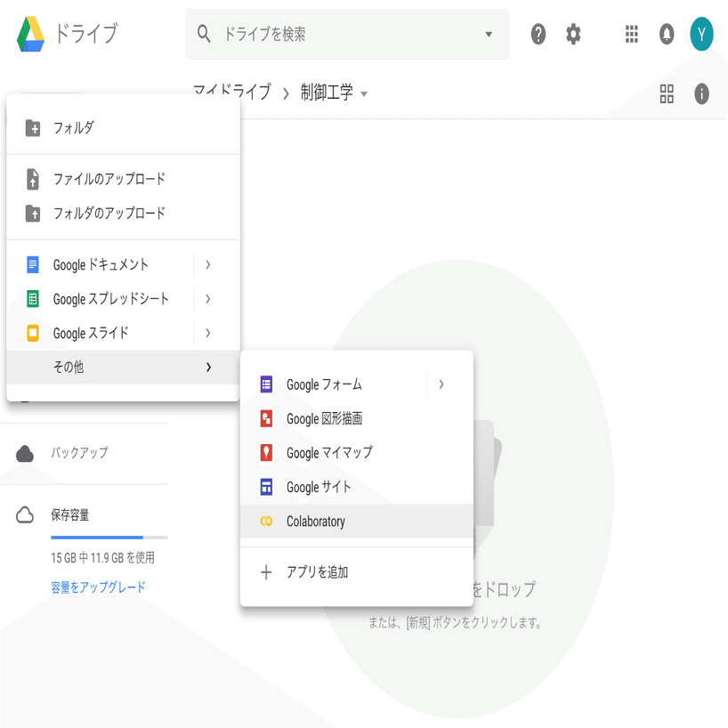Click 容量をアップグレード link

(x=98, y=587)
